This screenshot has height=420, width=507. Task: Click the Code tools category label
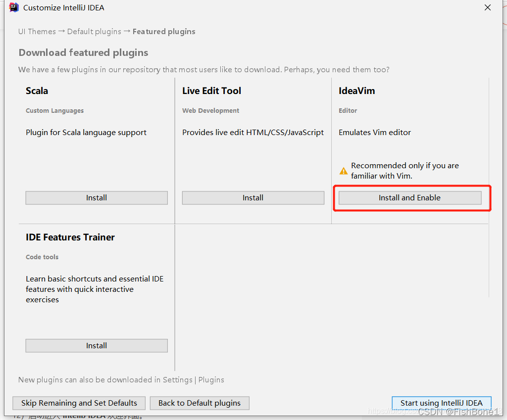[x=42, y=257]
